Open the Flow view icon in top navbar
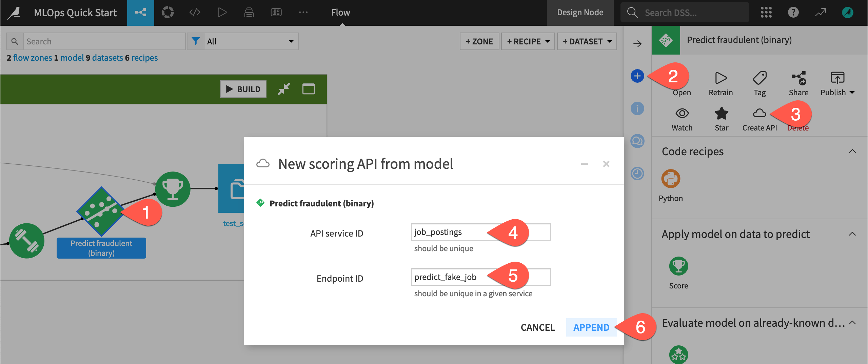 pos(141,12)
